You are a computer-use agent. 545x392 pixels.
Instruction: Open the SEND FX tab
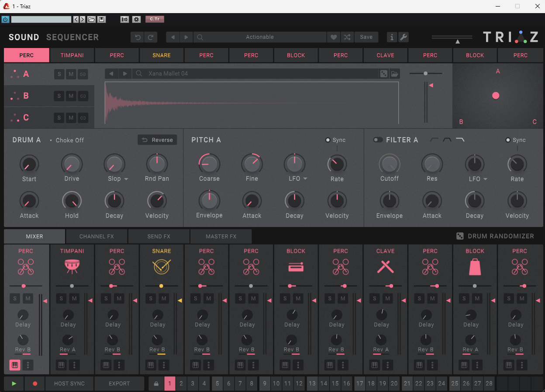(159, 236)
